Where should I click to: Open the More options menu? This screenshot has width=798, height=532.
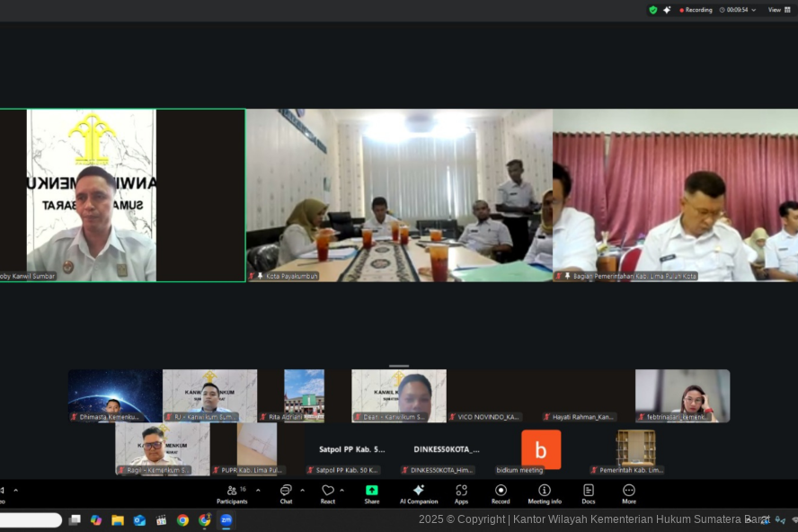(x=629, y=493)
